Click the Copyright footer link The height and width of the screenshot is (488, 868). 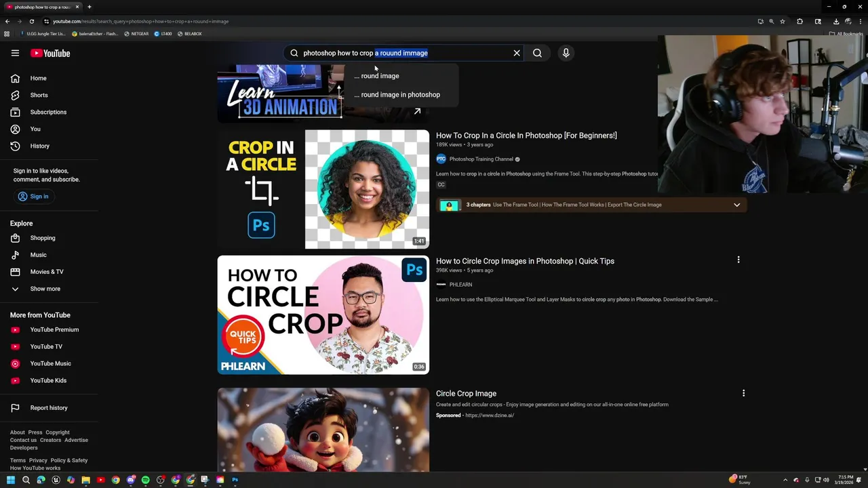pyautogui.click(x=58, y=432)
